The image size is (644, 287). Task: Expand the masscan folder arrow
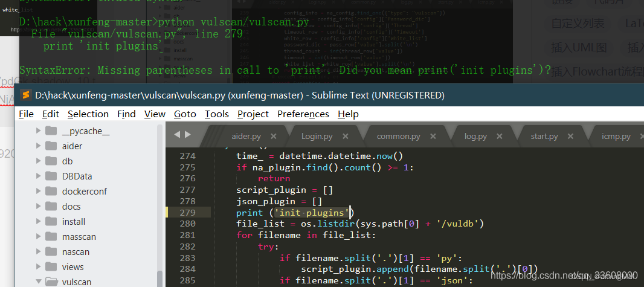(38, 236)
